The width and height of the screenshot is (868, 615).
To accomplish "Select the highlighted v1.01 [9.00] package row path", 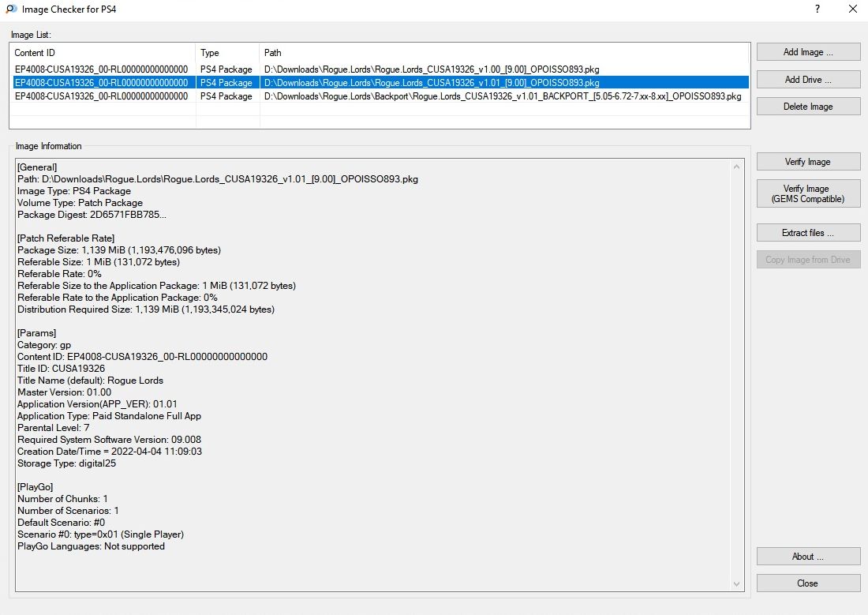I will (x=432, y=83).
